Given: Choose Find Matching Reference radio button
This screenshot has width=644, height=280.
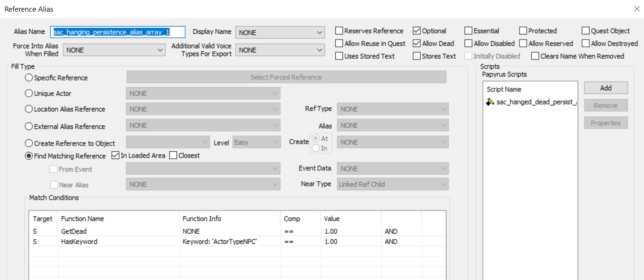Looking at the screenshot, I should coord(29,156).
